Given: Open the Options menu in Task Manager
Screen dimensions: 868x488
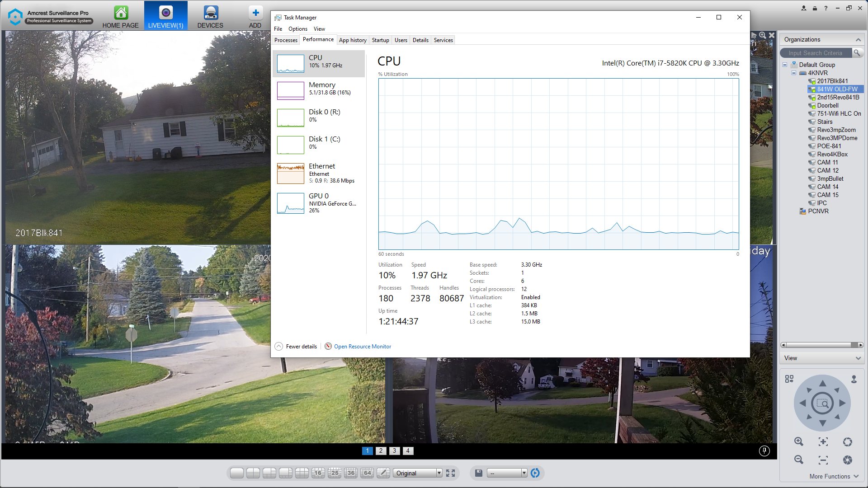Looking at the screenshot, I should 297,29.
